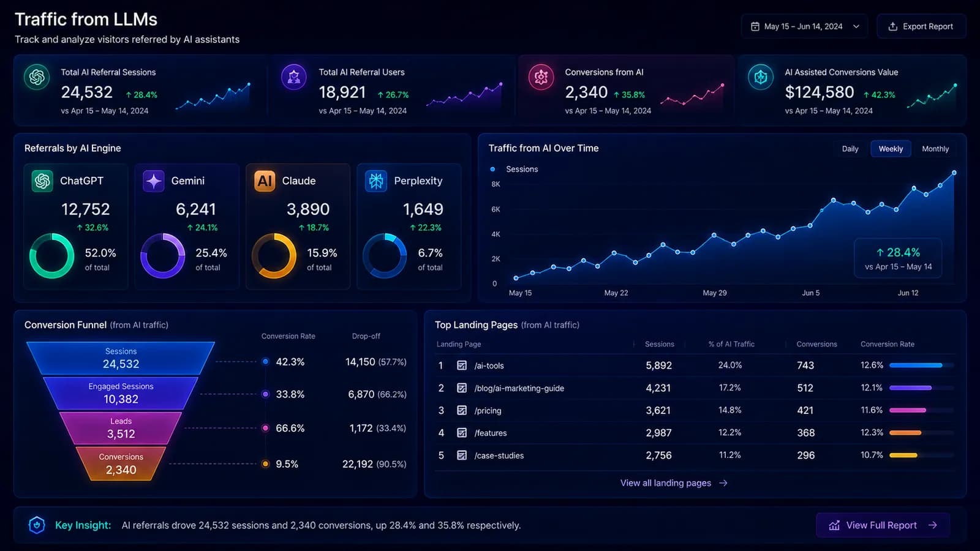
Task: Click the Conversions funnel stage 2,340
Action: pyautogui.click(x=121, y=463)
